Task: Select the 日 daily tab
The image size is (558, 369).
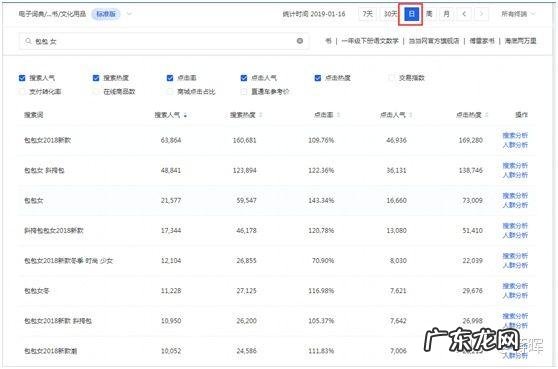Action: point(412,14)
